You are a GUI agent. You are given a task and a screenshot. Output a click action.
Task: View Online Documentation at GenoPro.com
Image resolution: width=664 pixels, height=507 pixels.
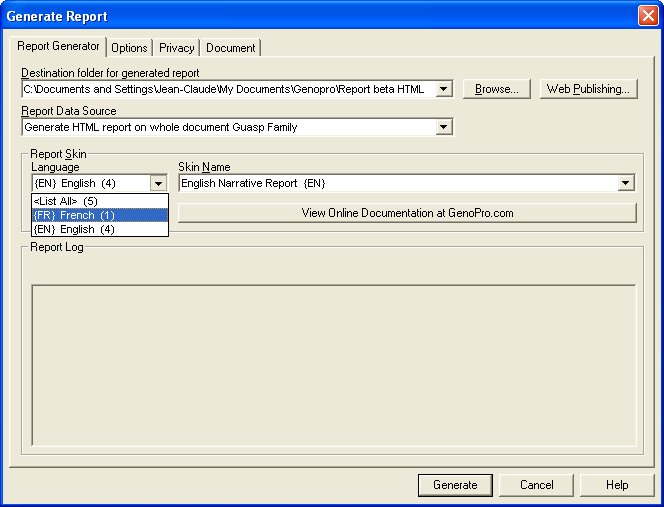(x=407, y=213)
